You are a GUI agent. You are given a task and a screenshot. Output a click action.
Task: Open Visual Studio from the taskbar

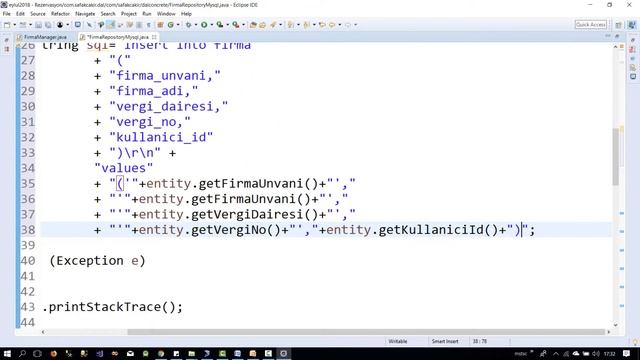pos(100,353)
